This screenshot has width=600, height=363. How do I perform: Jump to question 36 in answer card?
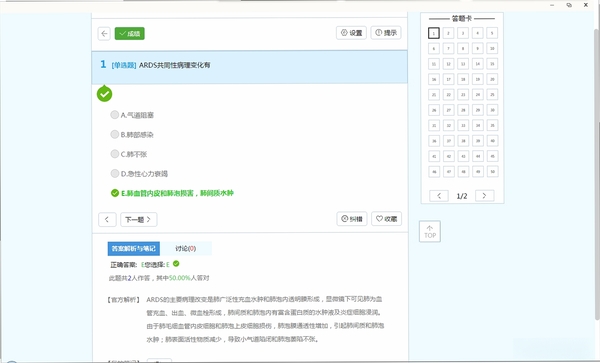pos(434,141)
